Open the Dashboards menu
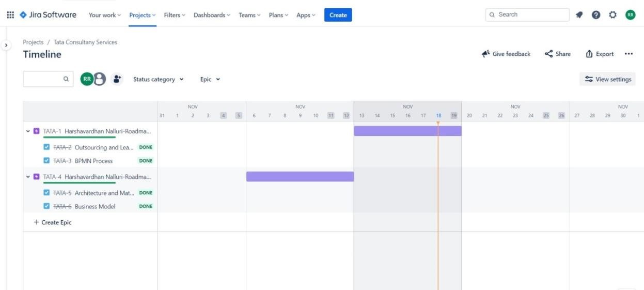 (212, 15)
